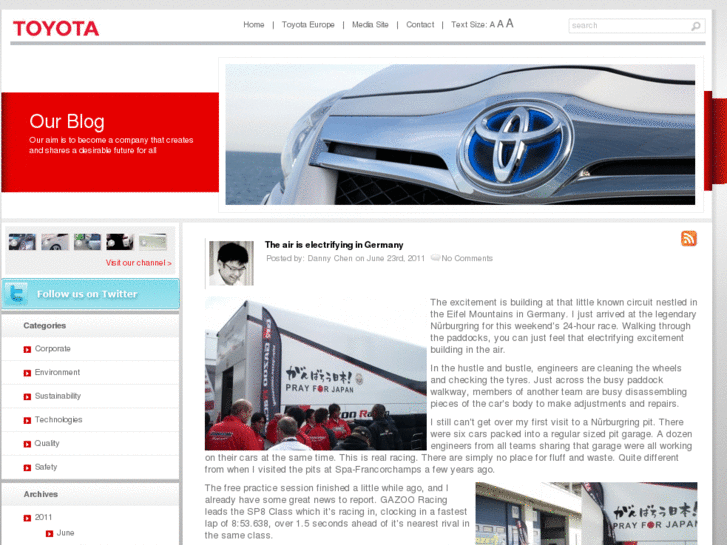This screenshot has width=727, height=545.
Task: Open the Home menu link
Action: [254, 25]
